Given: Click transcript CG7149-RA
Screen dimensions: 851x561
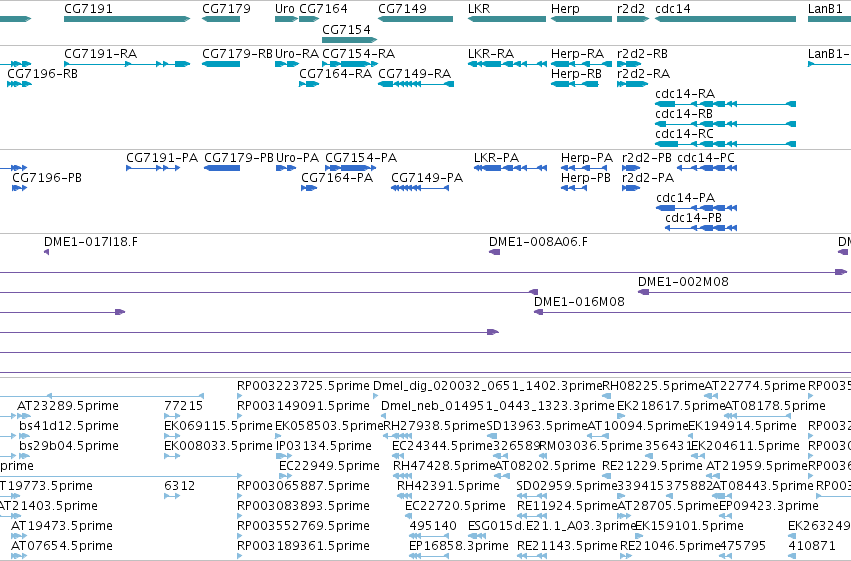Looking at the screenshot, I should (x=414, y=74).
